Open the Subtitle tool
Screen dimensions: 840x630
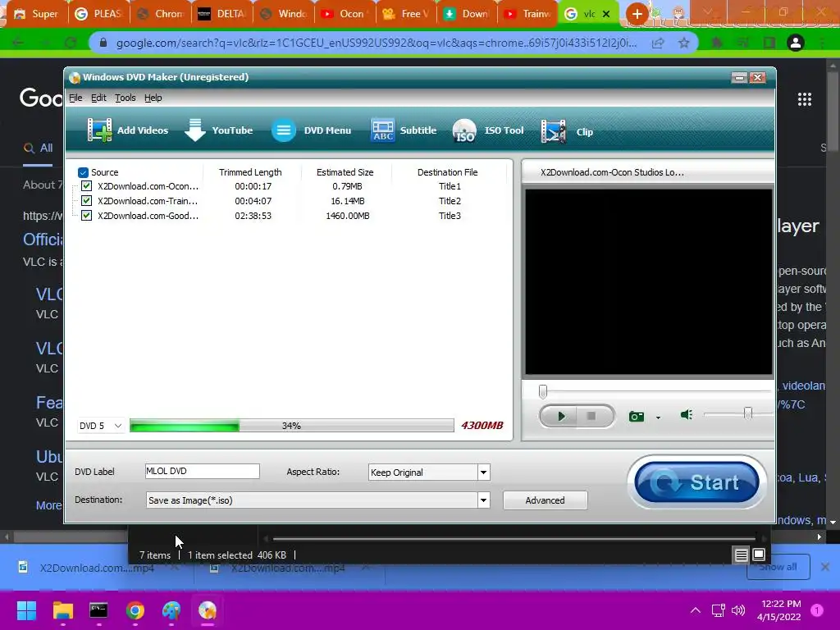pyautogui.click(x=404, y=130)
